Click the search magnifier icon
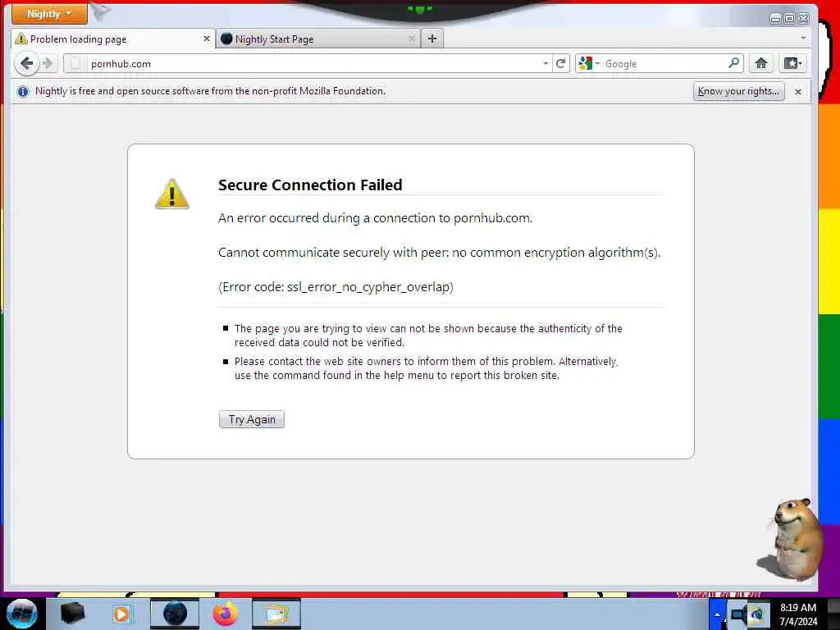The image size is (840, 630). coord(734,63)
